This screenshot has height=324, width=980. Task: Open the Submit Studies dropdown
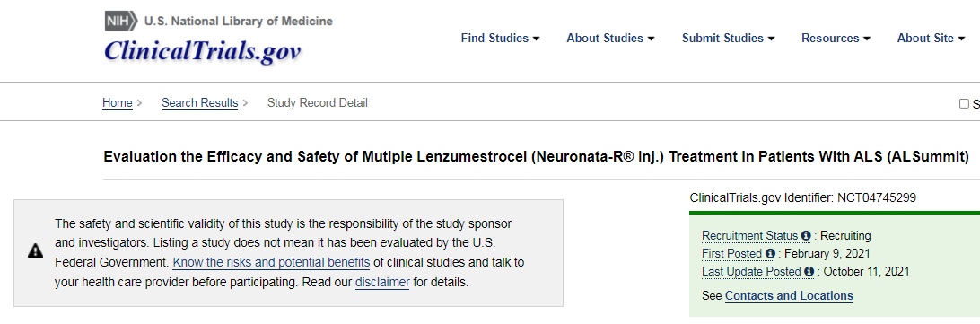(728, 39)
